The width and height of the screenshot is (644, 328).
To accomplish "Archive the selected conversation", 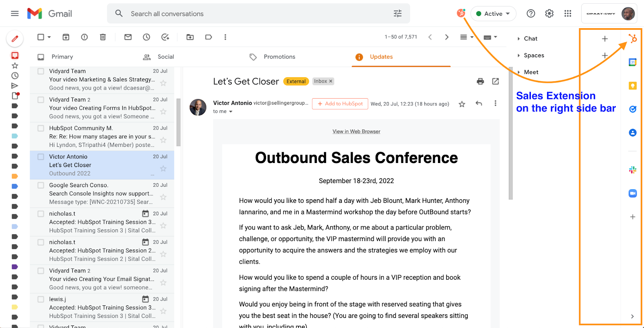I will pos(66,37).
